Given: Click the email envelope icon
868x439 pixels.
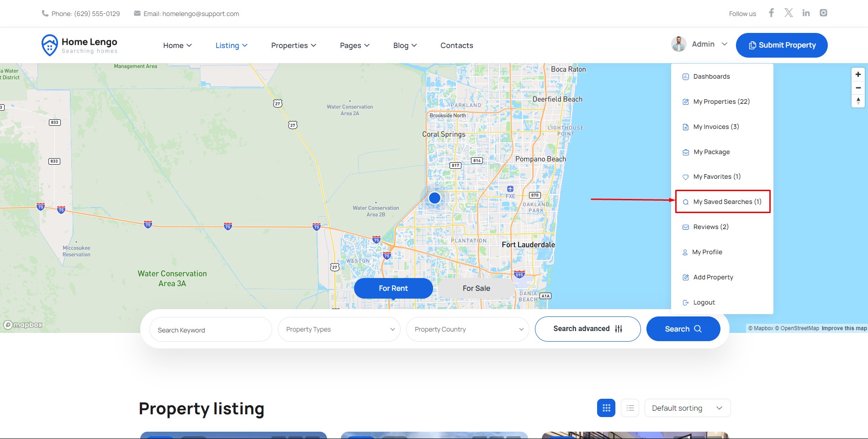Looking at the screenshot, I should point(137,14).
